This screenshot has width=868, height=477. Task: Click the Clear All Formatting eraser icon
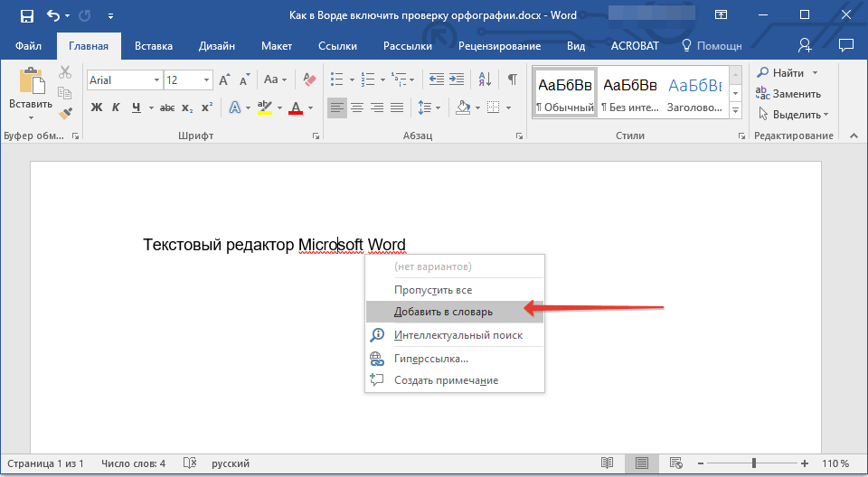[310, 79]
